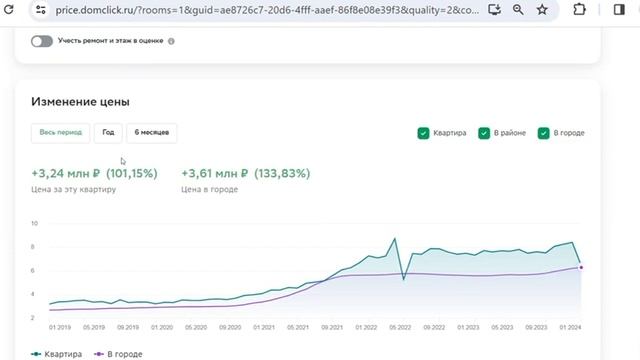
Task: Select the Год period tab
Action: tap(108, 133)
